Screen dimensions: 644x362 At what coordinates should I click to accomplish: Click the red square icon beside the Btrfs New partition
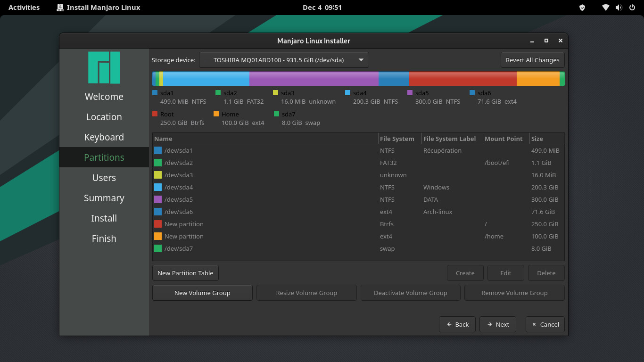click(x=158, y=224)
